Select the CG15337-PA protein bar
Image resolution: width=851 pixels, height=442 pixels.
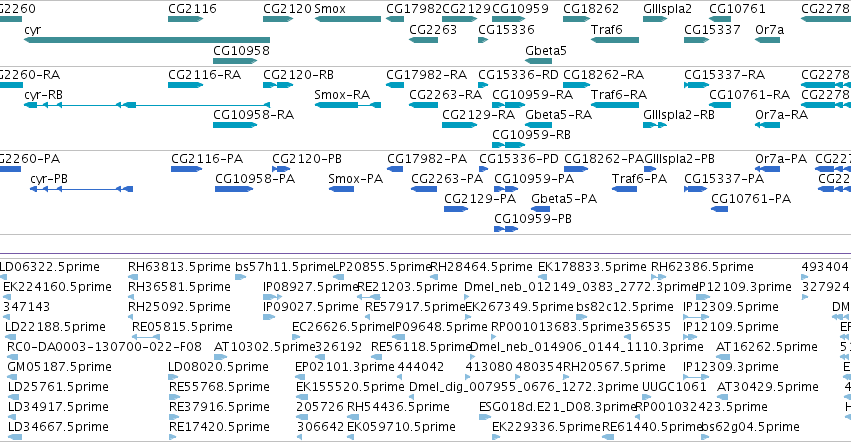tap(695, 189)
